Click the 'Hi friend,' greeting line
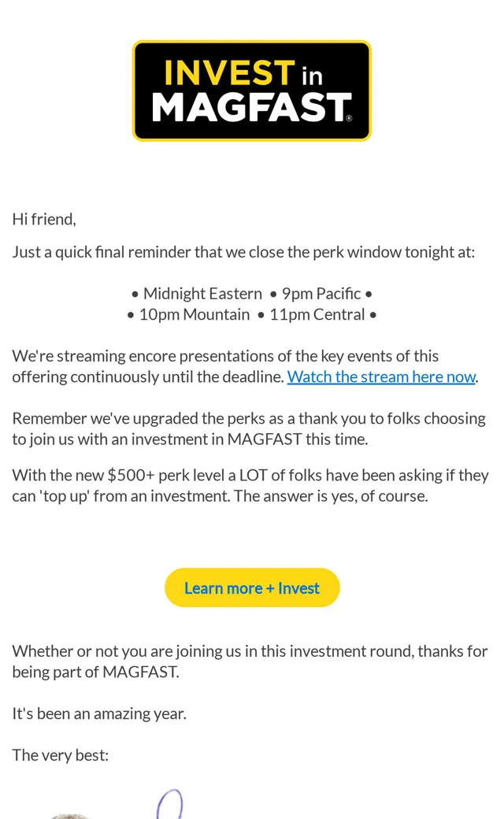 (44, 220)
